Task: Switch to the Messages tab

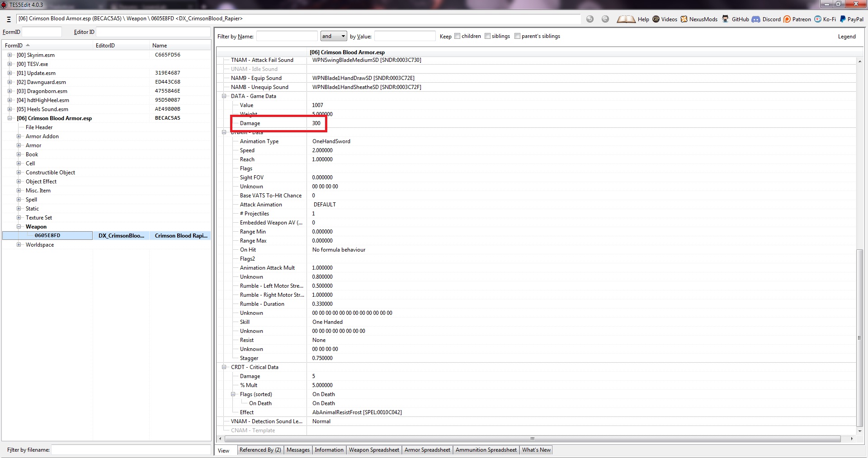Action: pyautogui.click(x=298, y=450)
